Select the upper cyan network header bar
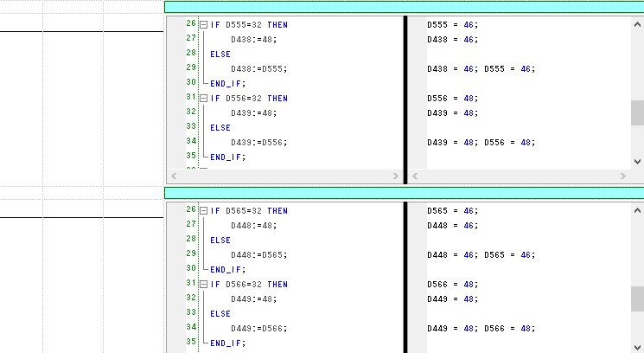Screen dimensions: 644x353 (x=404, y=7)
